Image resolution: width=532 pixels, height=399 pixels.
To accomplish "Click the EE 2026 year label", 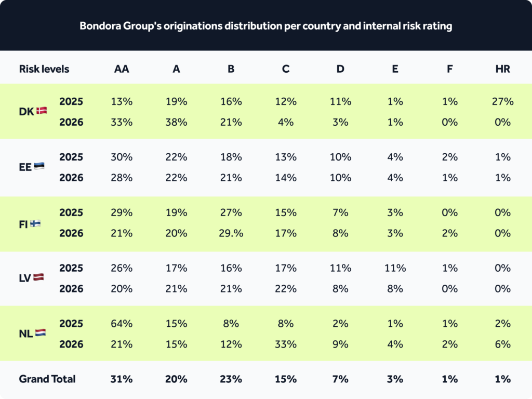I will (x=71, y=178).
